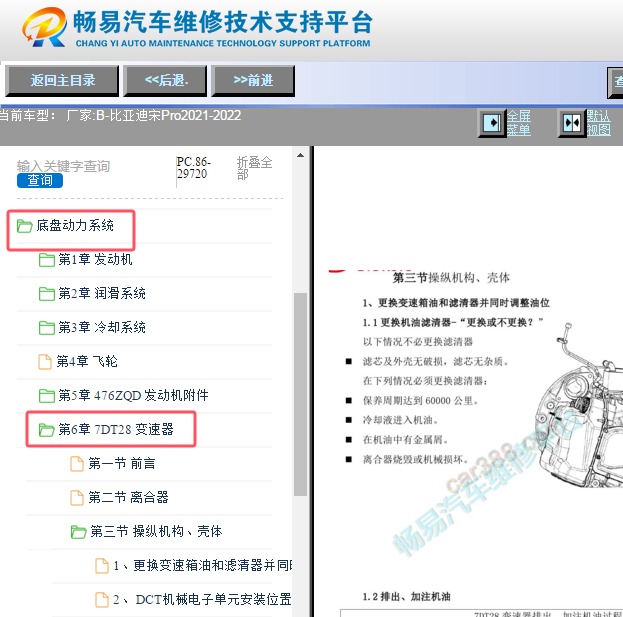Click document line 在机油中有金属屑

tap(405, 440)
